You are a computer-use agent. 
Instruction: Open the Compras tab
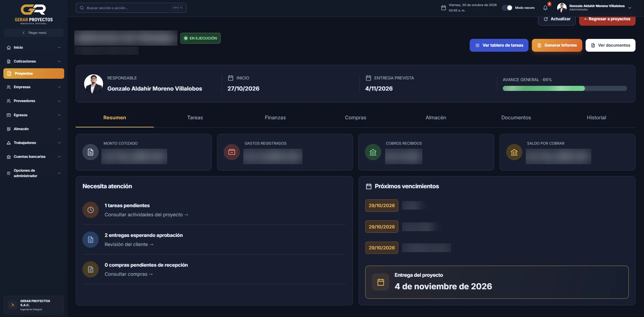tap(355, 118)
